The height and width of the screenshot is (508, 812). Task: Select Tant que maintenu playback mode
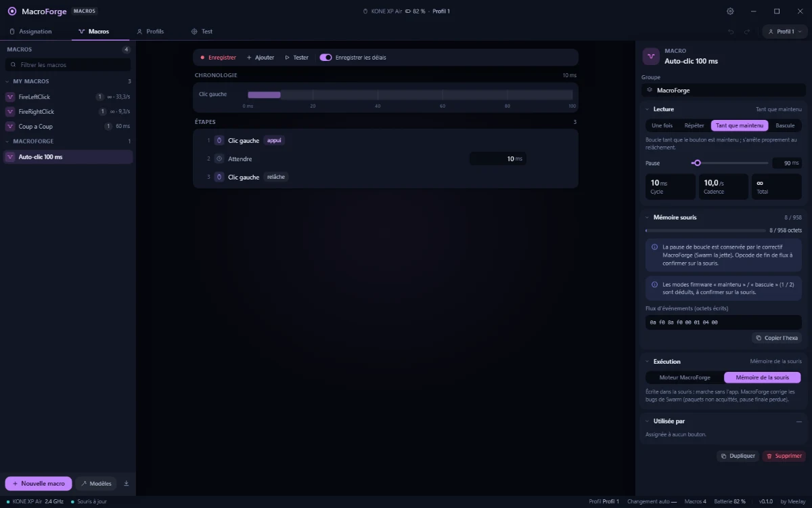coord(740,125)
